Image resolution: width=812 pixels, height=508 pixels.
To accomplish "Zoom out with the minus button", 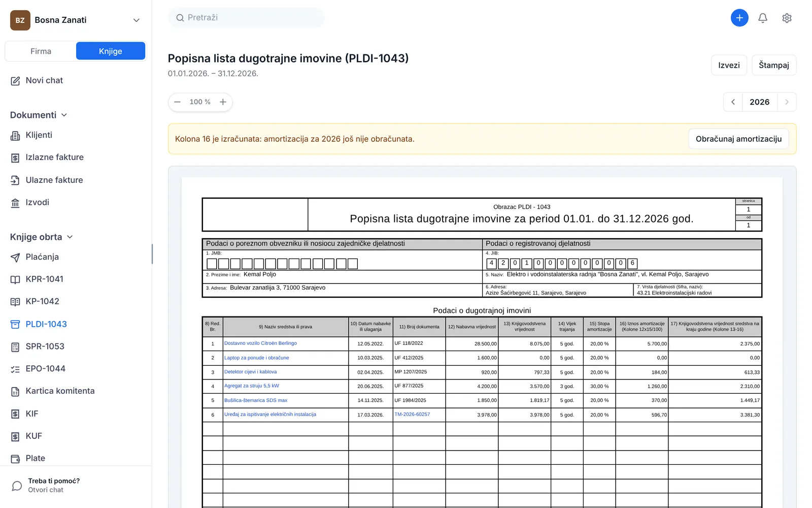I will click(x=177, y=102).
